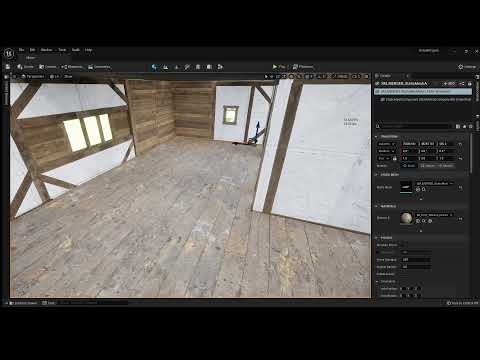480x360 pixels.
Task: Select the Animation mode icon
Action: tap(220, 67)
